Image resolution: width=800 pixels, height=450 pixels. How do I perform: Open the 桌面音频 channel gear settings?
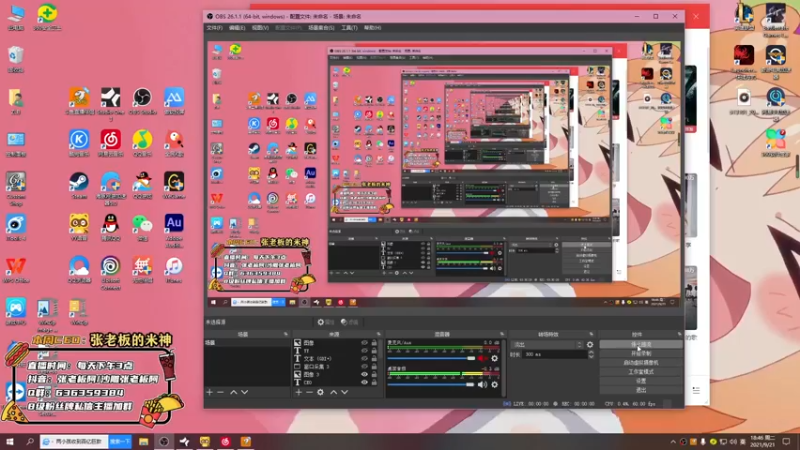click(494, 384)
